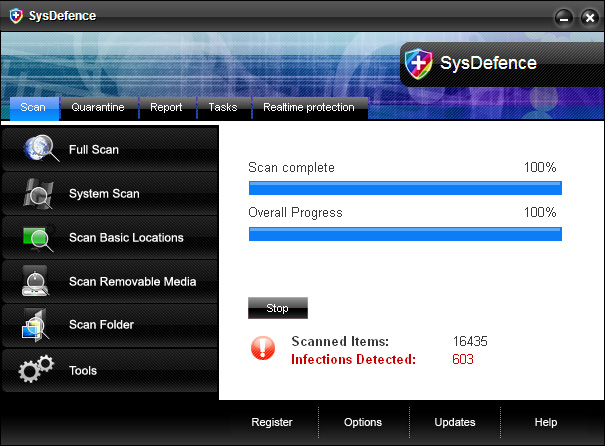Viewport: 605px width, 446px height.
Task: Click the Scan Removable Media drive icon
Action: point(35,281)
